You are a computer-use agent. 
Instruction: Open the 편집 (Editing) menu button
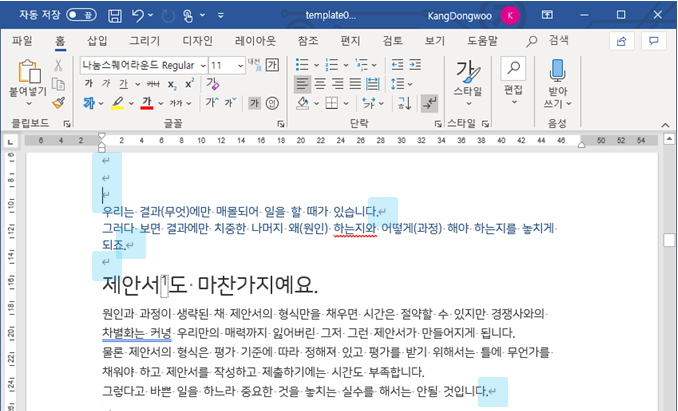pos(513,82)
